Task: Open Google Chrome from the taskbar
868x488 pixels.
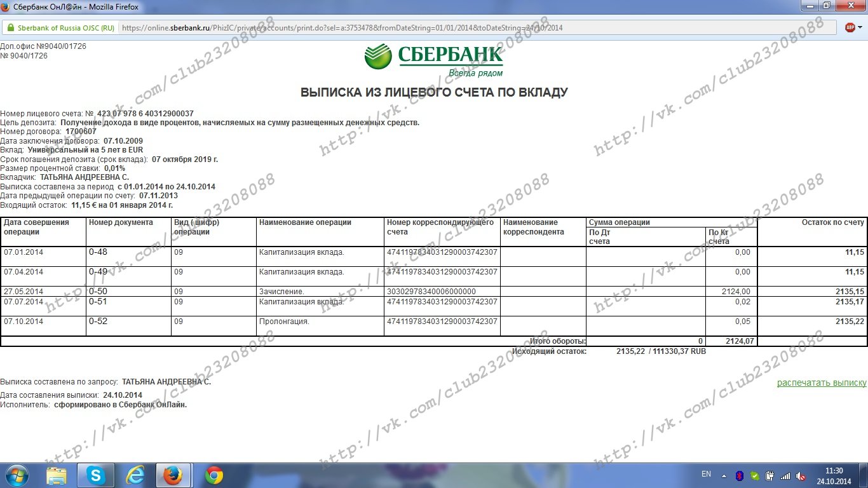Action: coord(214,475)
